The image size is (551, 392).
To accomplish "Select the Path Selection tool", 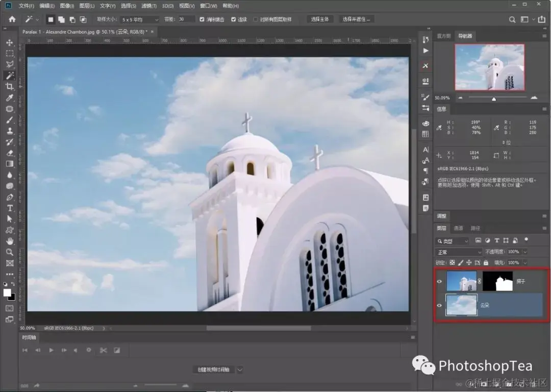I will (x=10, y=219).
